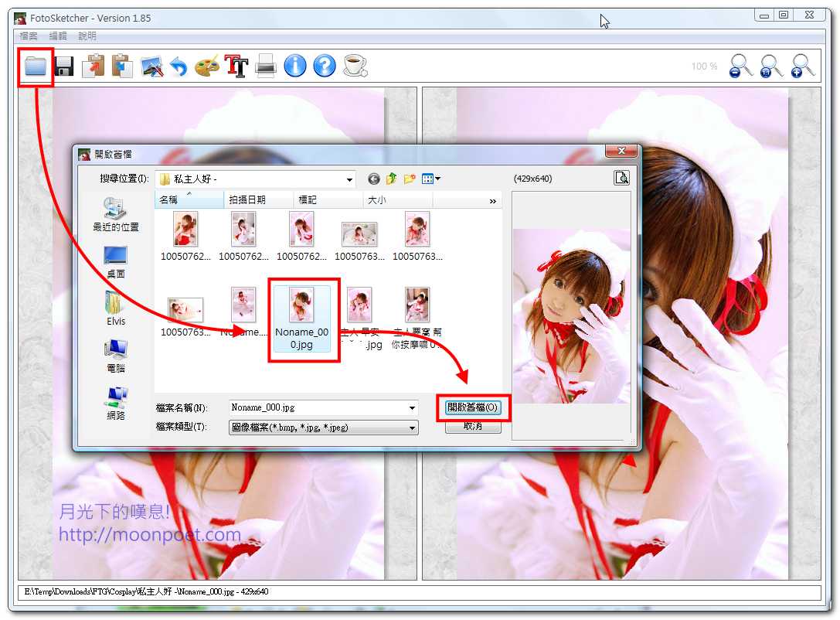Click the open file folder icon

[36, 66]
